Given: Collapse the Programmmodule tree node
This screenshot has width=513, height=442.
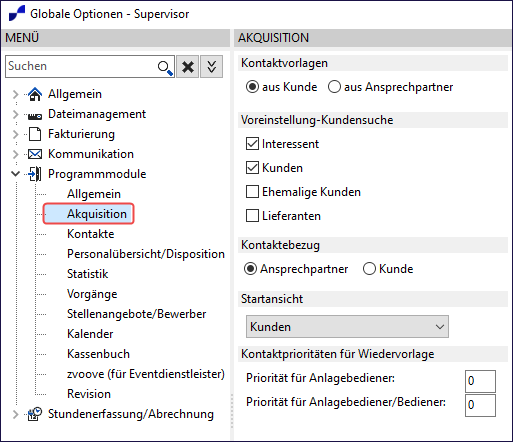Looking at the screenshot, I should (x=15, y=174).
